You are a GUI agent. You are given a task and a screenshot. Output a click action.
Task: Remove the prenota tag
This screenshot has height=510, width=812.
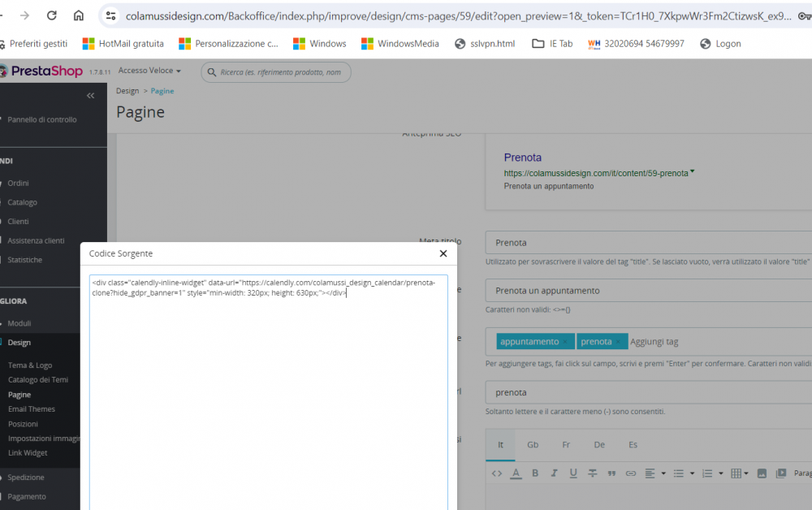618,342
